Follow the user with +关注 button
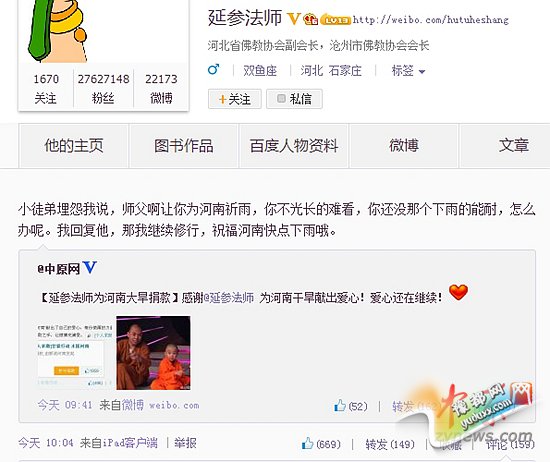This screenshot has height=462, width=550. 235,99
